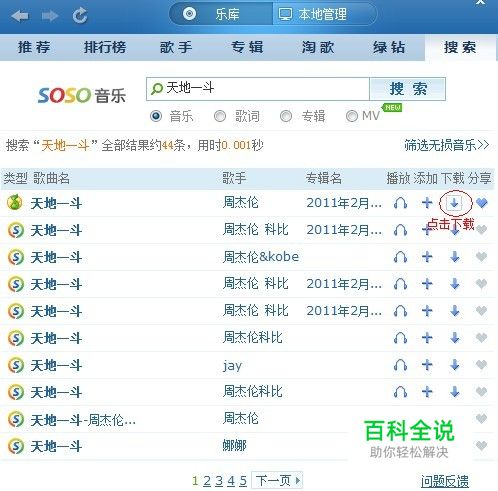Jump to results page 4
The width and height of the screenshot is (498, 491).
[x=231, y=481]
